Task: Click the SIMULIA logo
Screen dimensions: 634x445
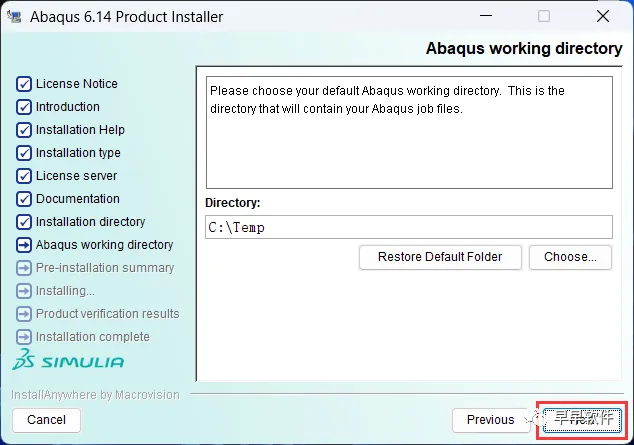Action: pos(68,360)
